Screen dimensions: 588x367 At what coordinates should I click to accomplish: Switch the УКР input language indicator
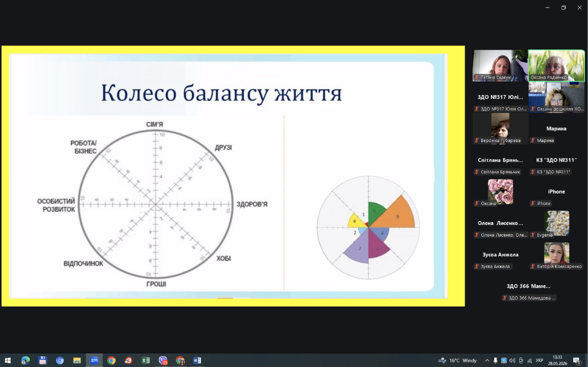click(x=539, y=360)
